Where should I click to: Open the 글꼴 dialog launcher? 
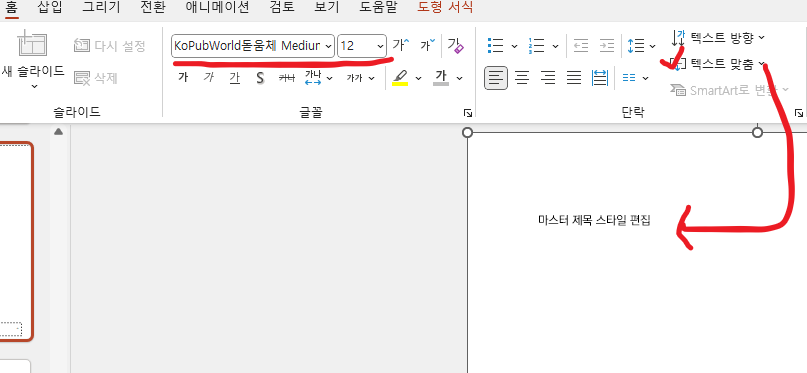tap(468, 113)
